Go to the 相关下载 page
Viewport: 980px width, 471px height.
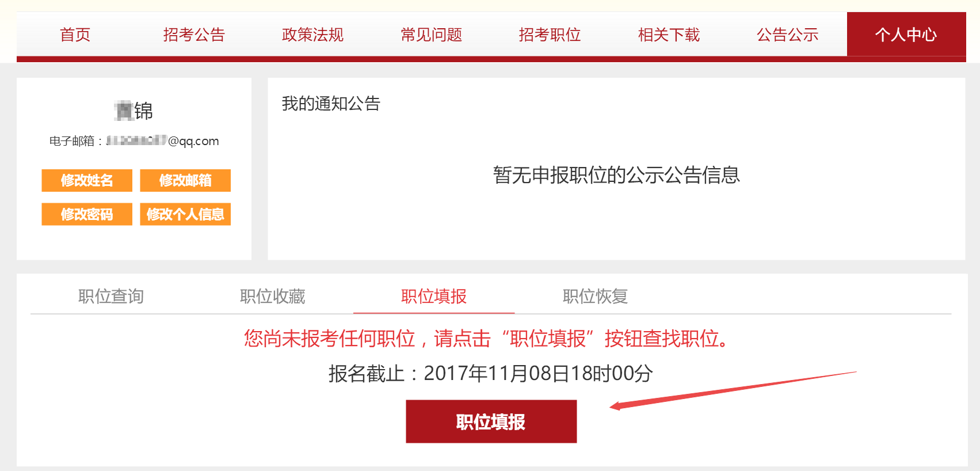[669, 35]
